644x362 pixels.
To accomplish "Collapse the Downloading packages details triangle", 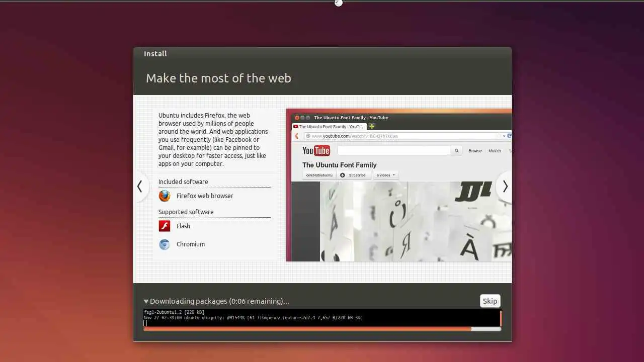I will [x=146, y=302].
